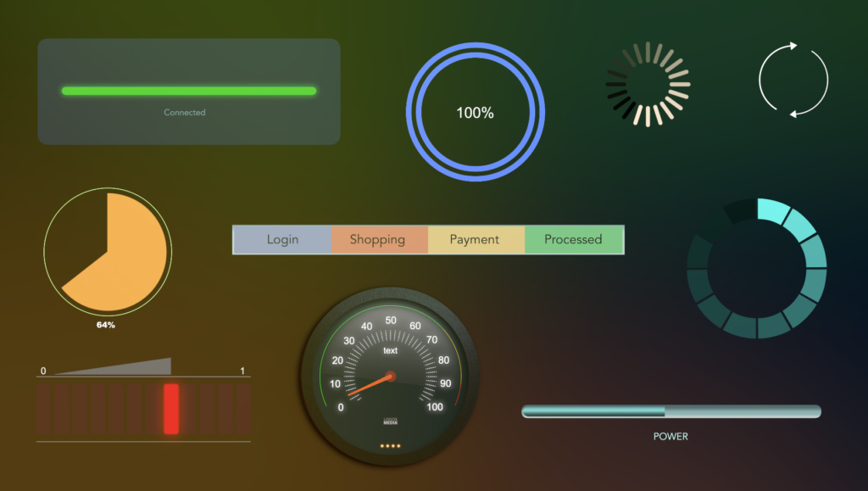Click the '64%' label under the pie chart
Image resolution: width=868 pixels, height=491 pixels.
(106, 325)
